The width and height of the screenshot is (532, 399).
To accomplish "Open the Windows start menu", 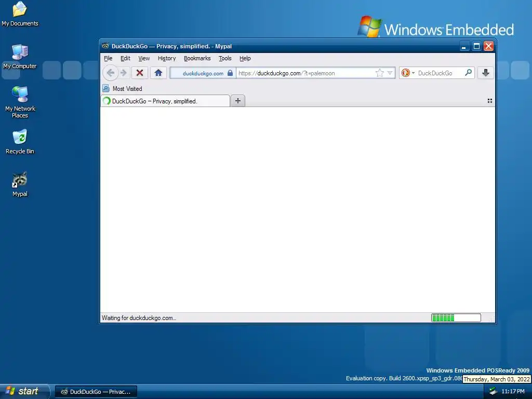I will pos(24,391).
